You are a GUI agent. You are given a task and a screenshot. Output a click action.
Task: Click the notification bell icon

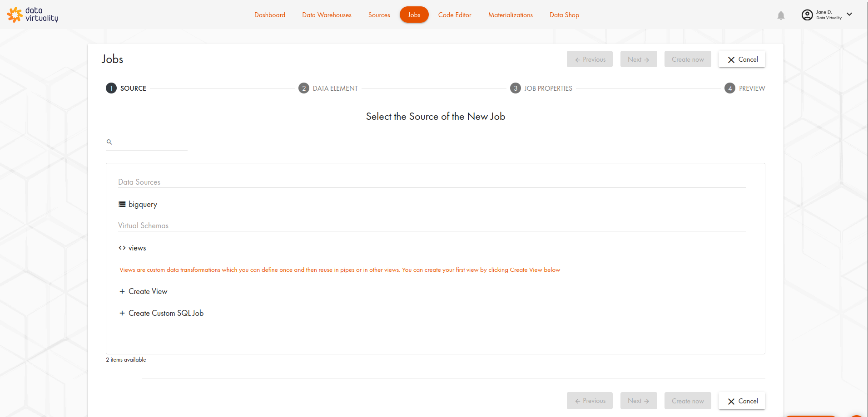[x=781, y=15]
